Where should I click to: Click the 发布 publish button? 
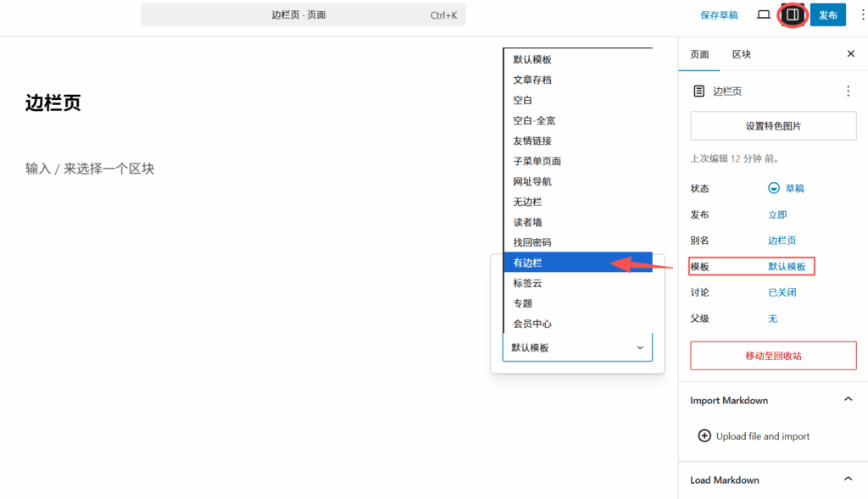point(828,15)
